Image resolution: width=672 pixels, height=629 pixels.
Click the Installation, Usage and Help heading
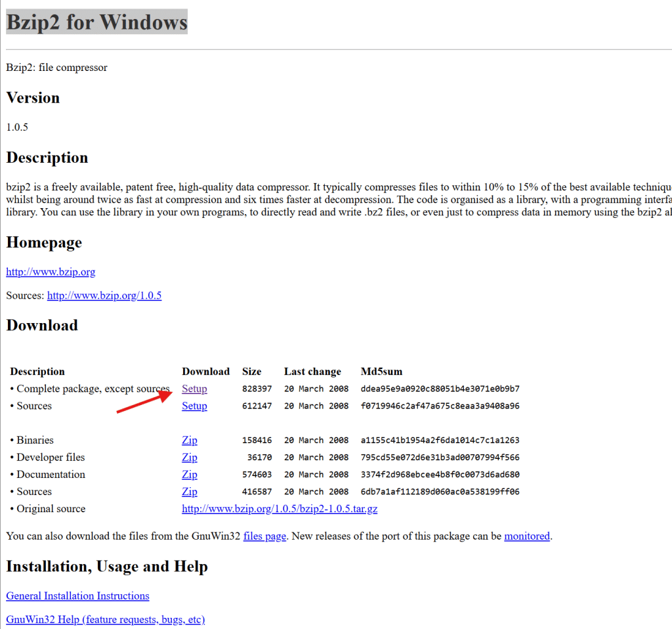[106, 567]
